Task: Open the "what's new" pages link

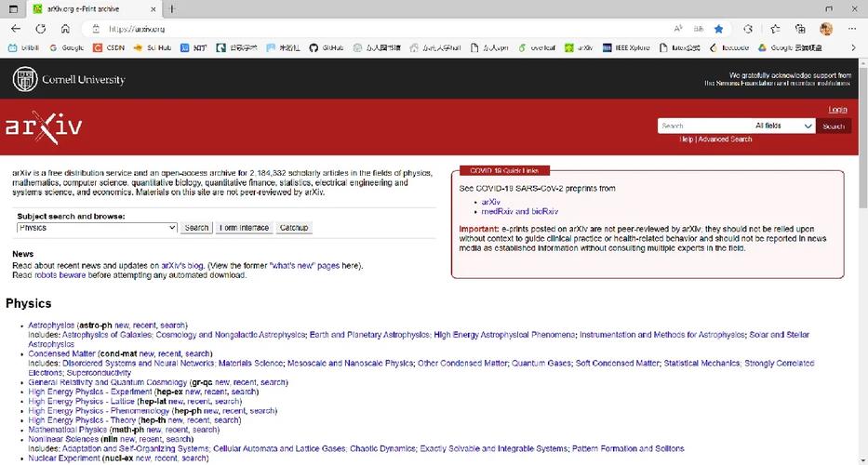Action: pyautogui.click(x=304, y=266)
